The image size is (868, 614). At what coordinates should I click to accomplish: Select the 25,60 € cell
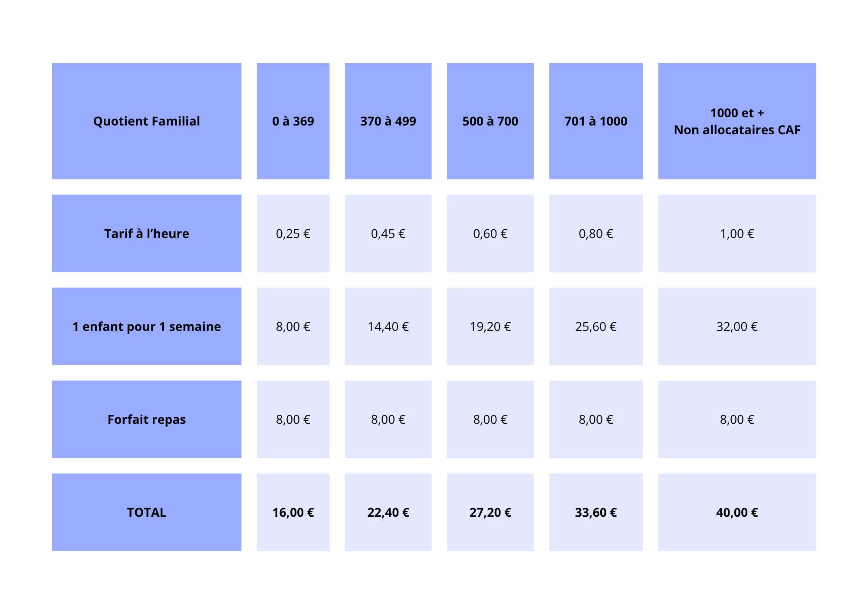point(596,327)
